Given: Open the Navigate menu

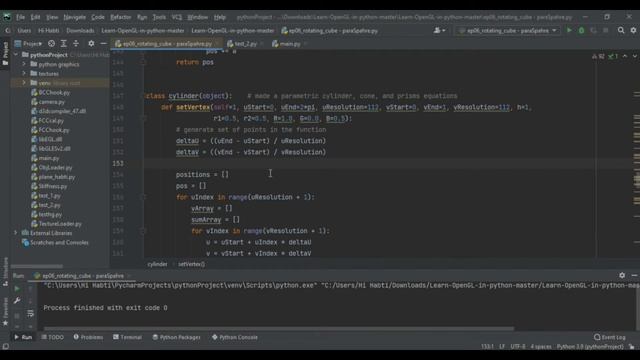Looking at the screenshot, I should click(x=74, y=17).
